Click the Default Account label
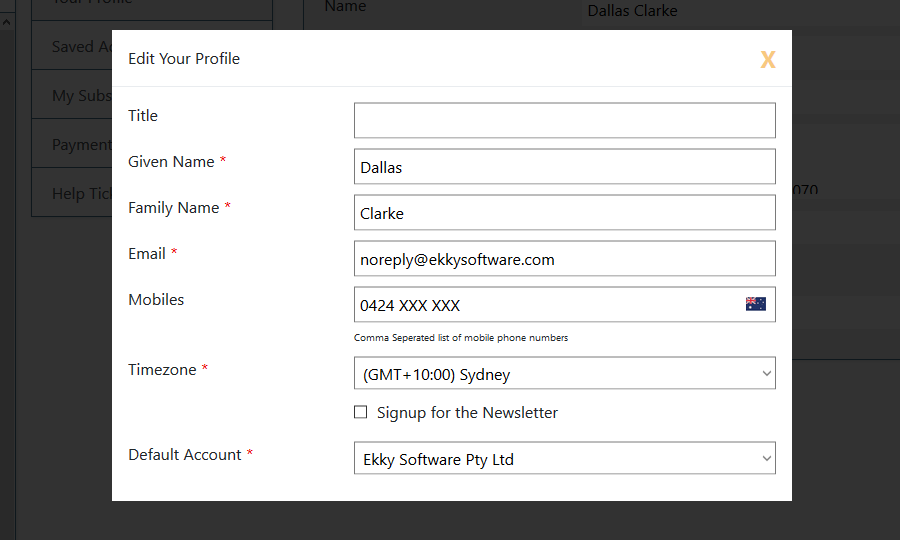Viewport: 900px width, 540px height. [x=185, y=454]
